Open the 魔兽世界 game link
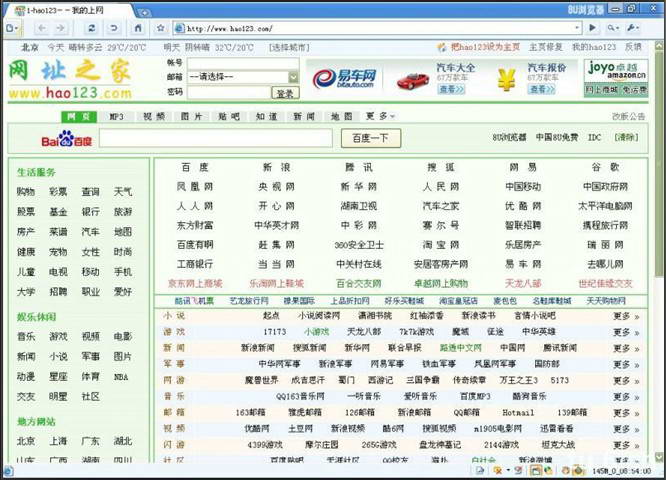The image size is (666, 480). click(x=262, y=380)
